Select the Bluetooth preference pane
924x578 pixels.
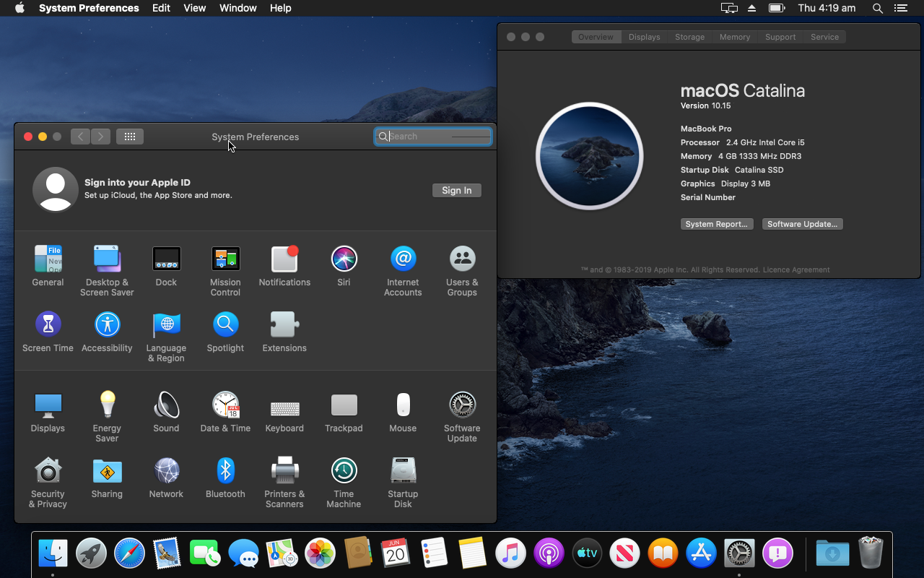pyautogui.click(x=225, y=470)
